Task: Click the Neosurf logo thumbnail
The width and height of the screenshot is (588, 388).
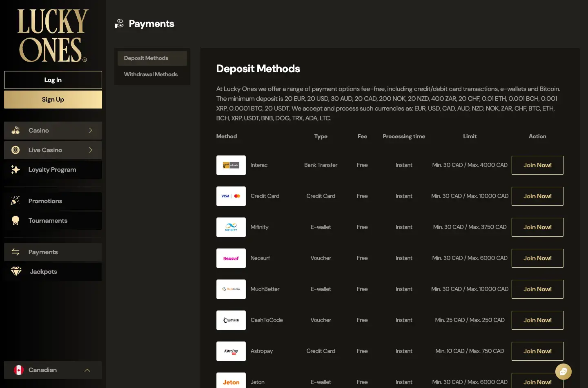Action: tap(231, 258)
